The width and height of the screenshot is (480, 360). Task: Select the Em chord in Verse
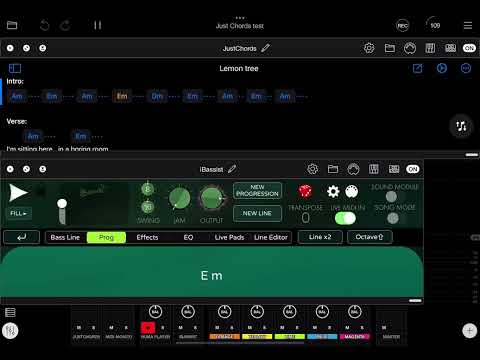click(81, 136)
